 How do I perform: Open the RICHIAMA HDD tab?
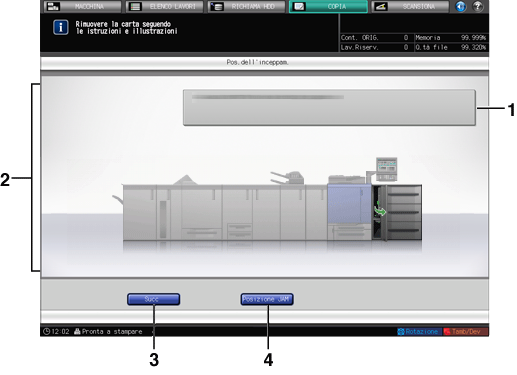246,6
